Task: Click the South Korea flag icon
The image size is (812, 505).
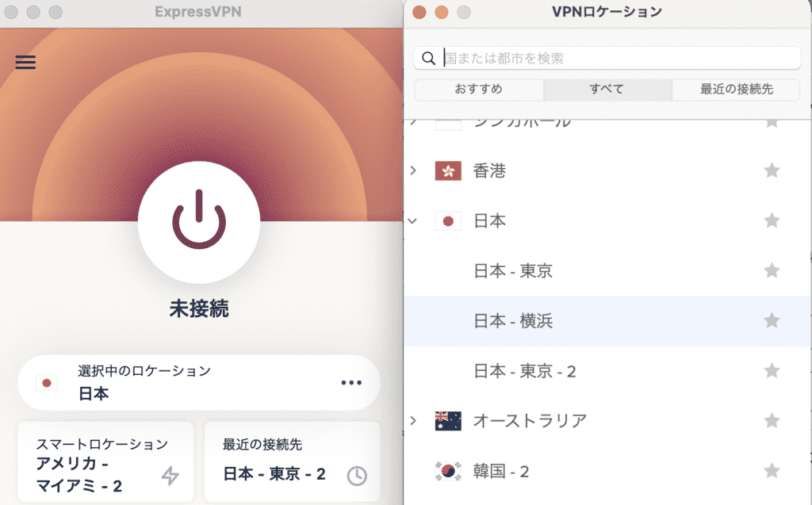Action: coord(448,472)
